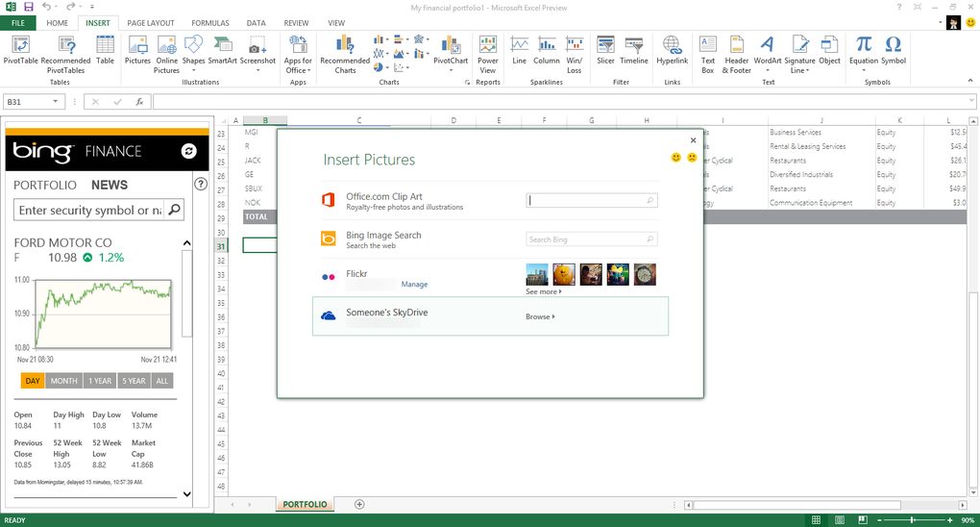Close the Insert Pictures dialog
The height and width of the screenshot is (527, 980).
tap(693, 140)
